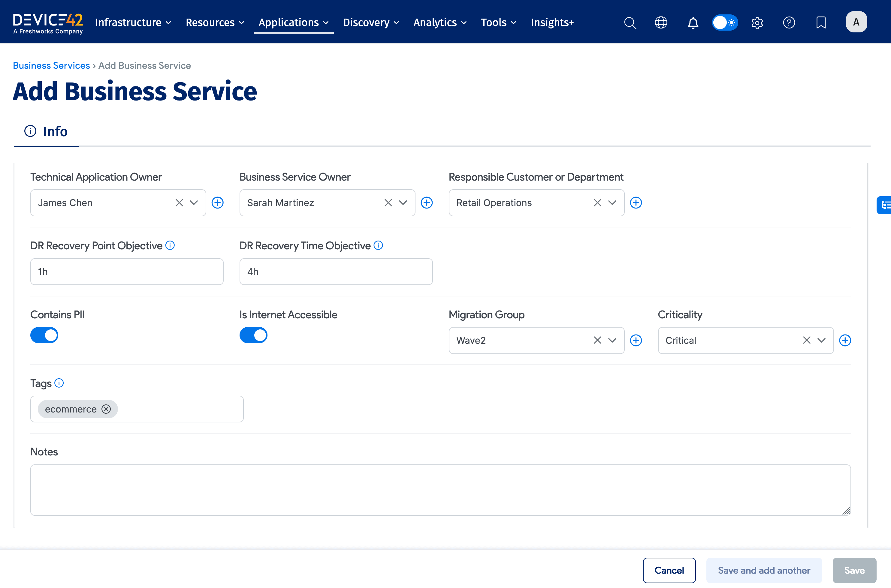The width and height of the screenshot is (891, 588).
Task: Switch the light/dark theme toggle
Action: [x=725, y=22]
